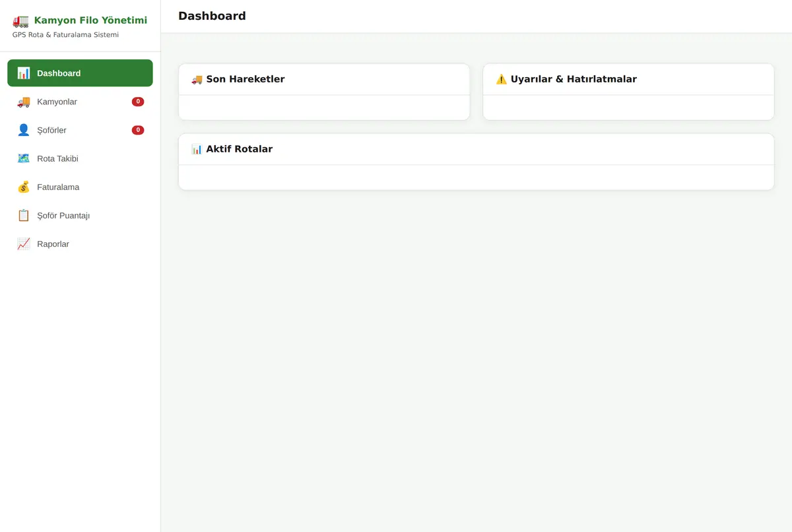Click the Raporlar chart icon
Viewport: 792px width, 532px height.
[x=24, y=244]
